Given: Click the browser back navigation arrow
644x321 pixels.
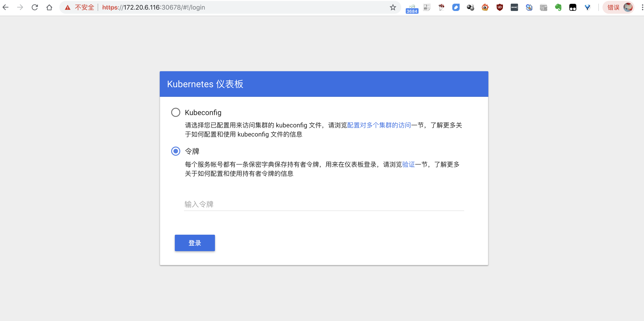Looking at the screenshot, I should (5, 7).
